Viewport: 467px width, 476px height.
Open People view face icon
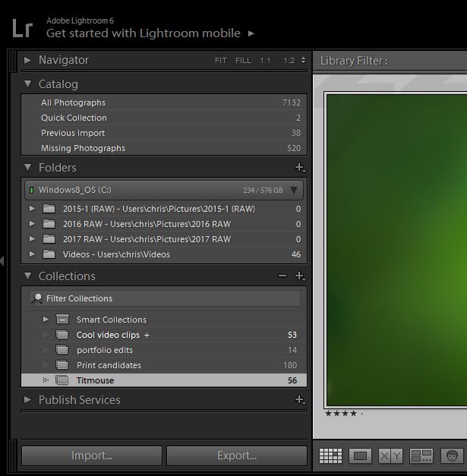(452, 456)
